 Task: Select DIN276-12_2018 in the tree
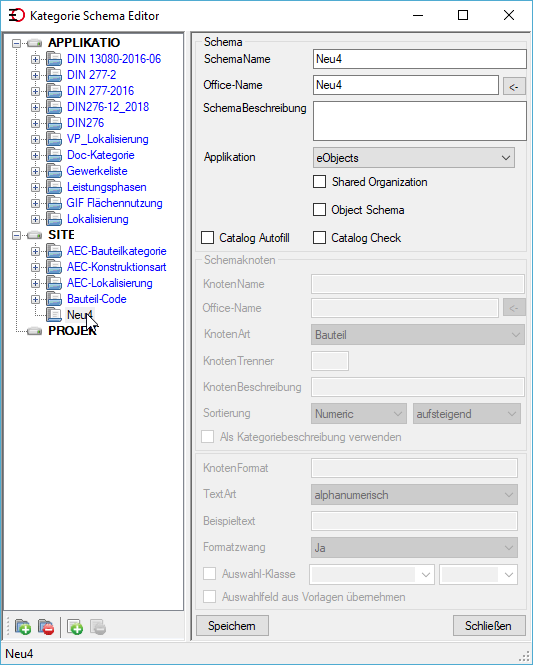pyautogui.click(x=108, y=106)
